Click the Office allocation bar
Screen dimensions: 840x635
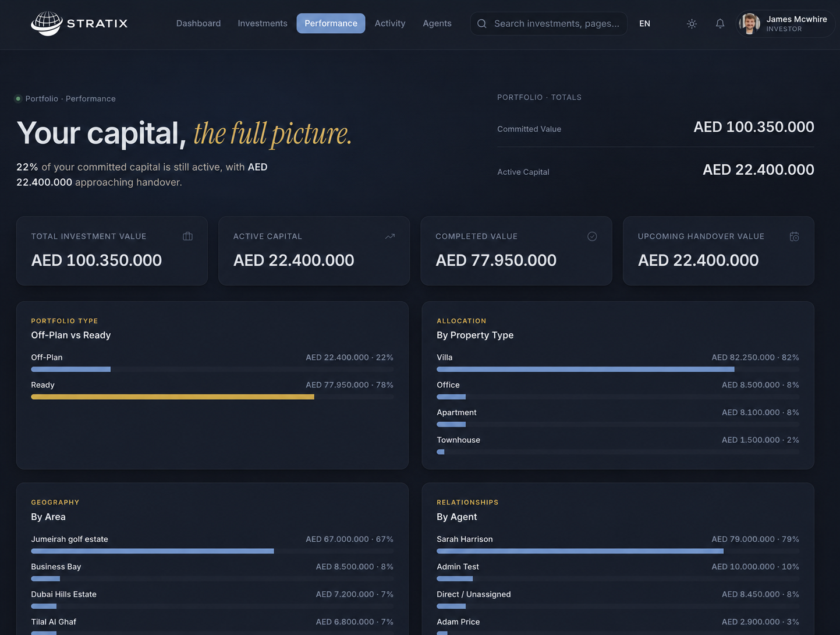pyautogui.click(x=618, y=397)
